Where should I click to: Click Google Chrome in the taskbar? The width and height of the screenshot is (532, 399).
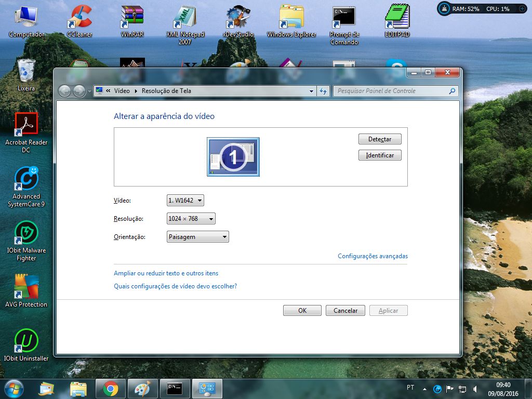click(111, 389)
